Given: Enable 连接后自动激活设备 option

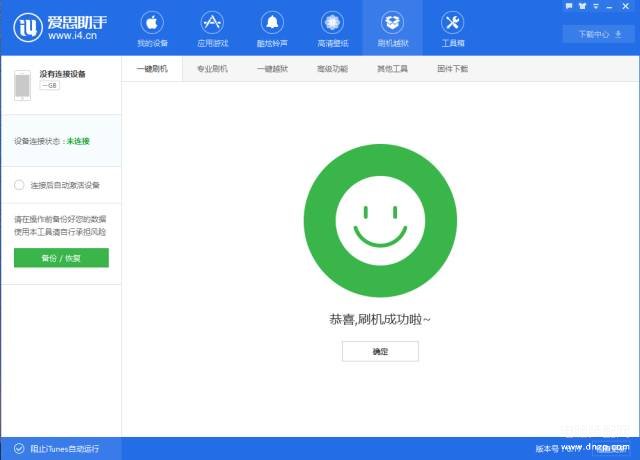Looking at the screenshot, I should click(19, 185).
